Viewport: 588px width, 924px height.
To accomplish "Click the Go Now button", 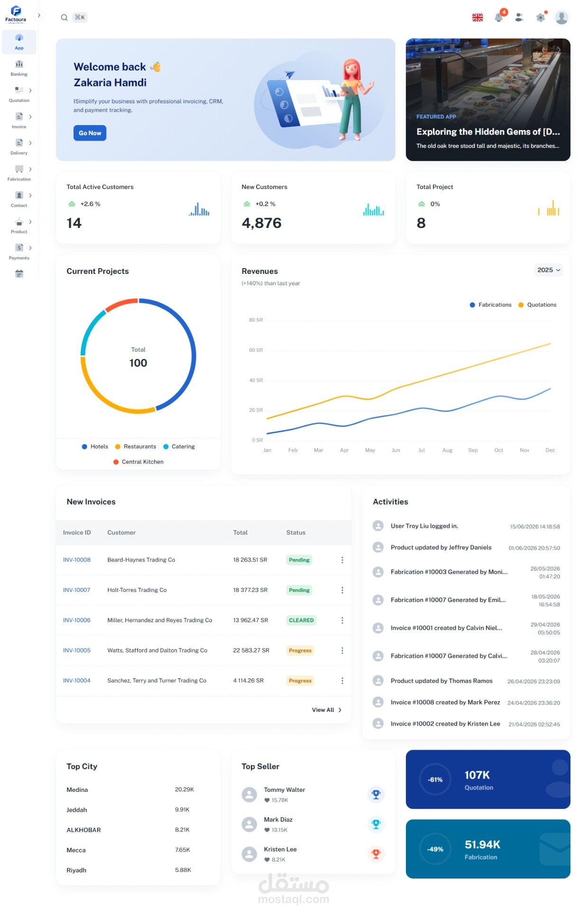I will (90, 133).
